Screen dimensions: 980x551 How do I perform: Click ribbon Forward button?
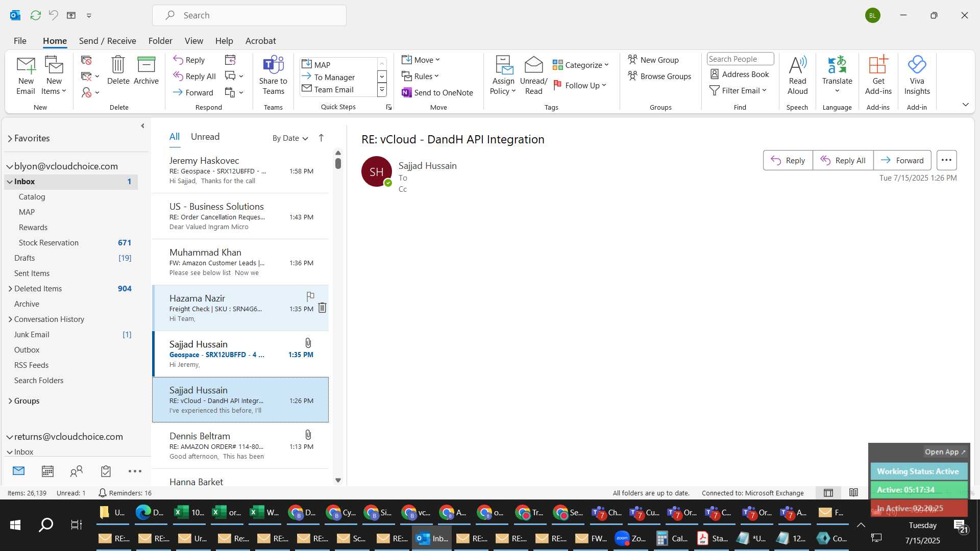coord(193,93)
